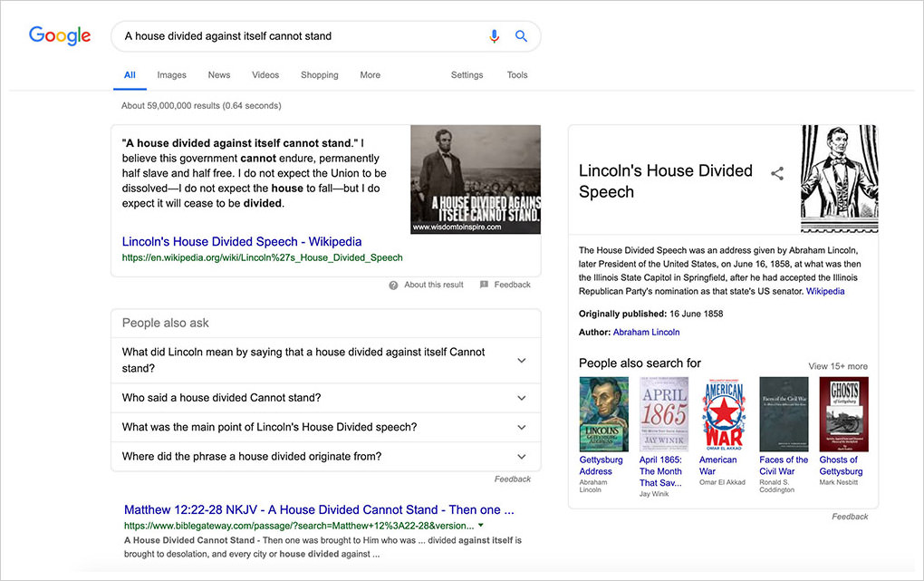Click the Wikipedia link in the knowledge panel description

[x=825, y=291]
